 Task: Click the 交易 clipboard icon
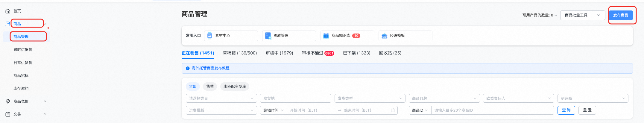pyautogui.click(x=8, y=114)
